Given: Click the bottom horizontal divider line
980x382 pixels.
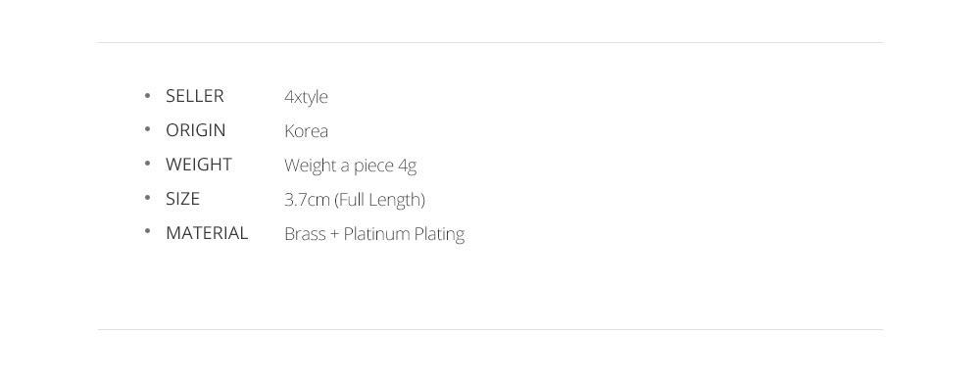Looking at the screenshot, I should click(490, 329).
